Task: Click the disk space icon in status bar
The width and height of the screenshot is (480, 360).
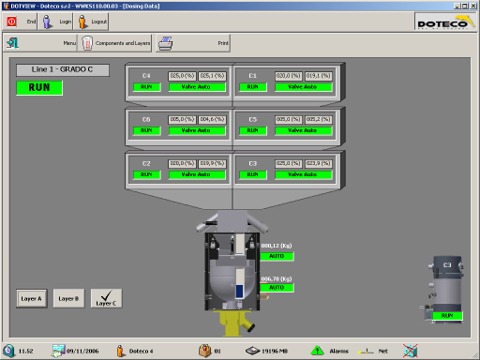Action: pyautogui.click(x=253, y=351)
